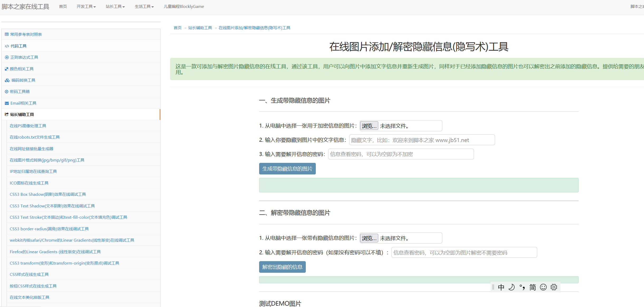Viewport: 644px width, 307px height.
Task: Open 在线PS图像处理工具 sidebar link
Action: point(28,126)
